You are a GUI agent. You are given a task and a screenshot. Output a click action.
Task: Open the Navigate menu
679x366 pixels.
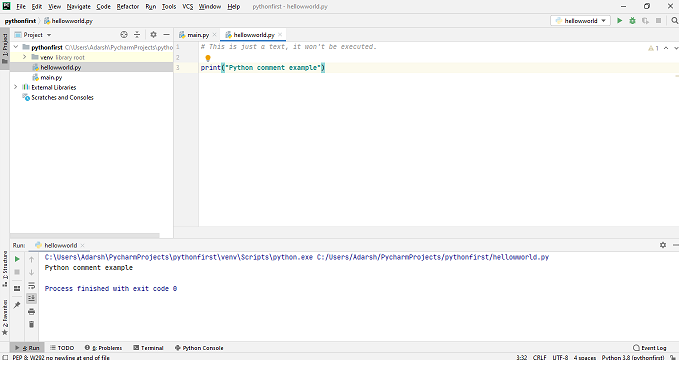[x=79, y=6]
